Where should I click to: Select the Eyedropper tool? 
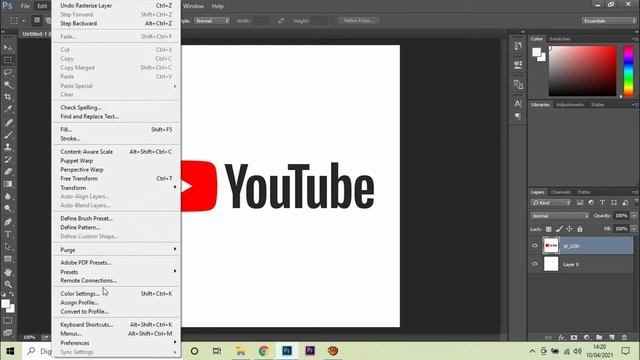click(8, 109)
